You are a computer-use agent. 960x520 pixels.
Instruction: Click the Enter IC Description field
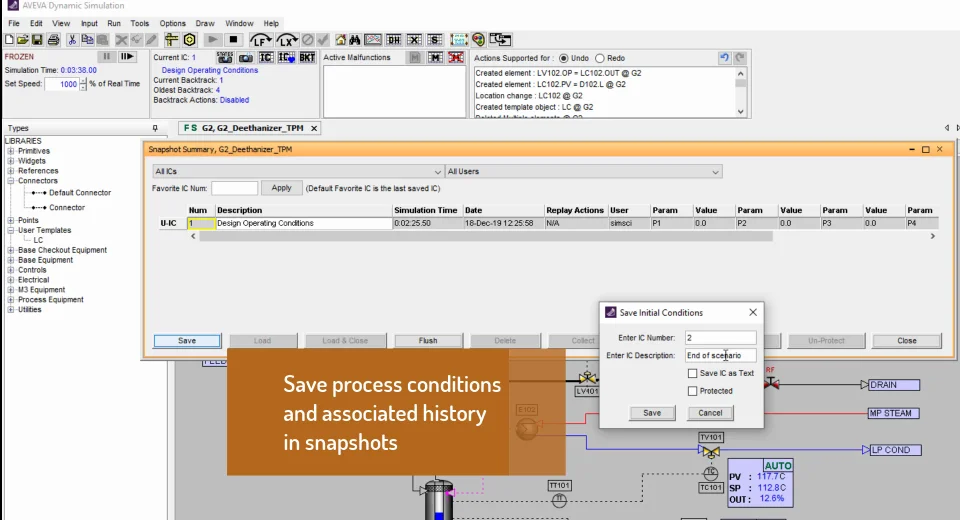(720, 355)
